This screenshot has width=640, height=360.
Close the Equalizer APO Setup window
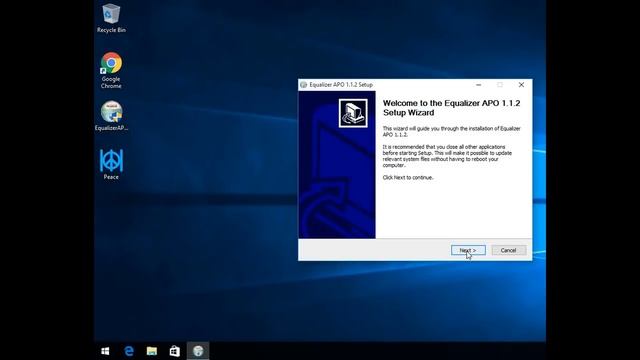(x=521, y=85)
